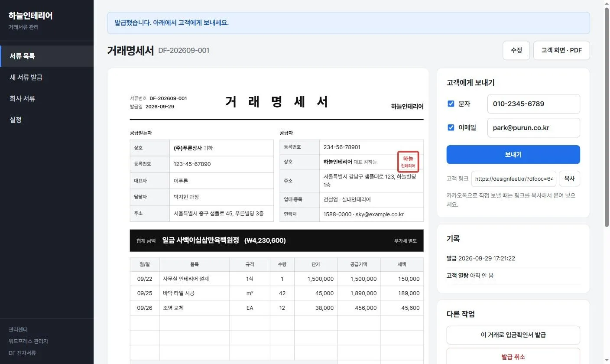Edit the phone number field 010-2345-6789
The image size is (610, 364).
coord(533,104)
